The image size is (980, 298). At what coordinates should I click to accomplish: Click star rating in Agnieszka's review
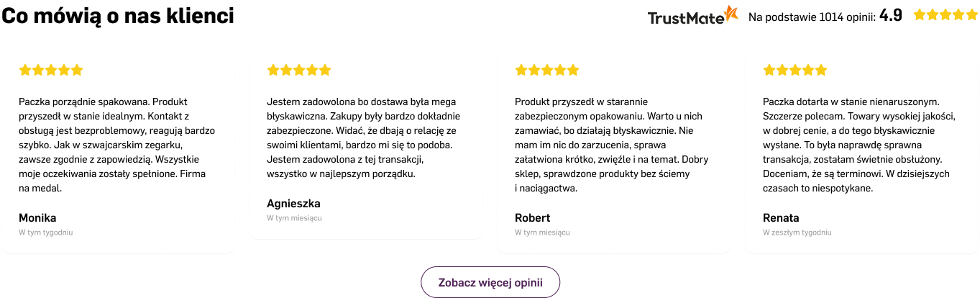(x=299, y=70)
